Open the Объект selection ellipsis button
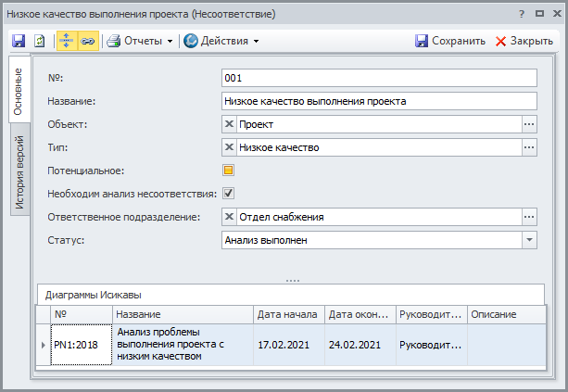Viewport: 568px width, 392px height. click(529, 124)
